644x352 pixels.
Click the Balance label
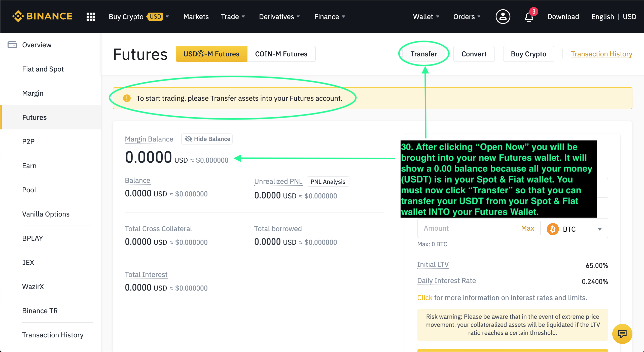pos(137,180)
